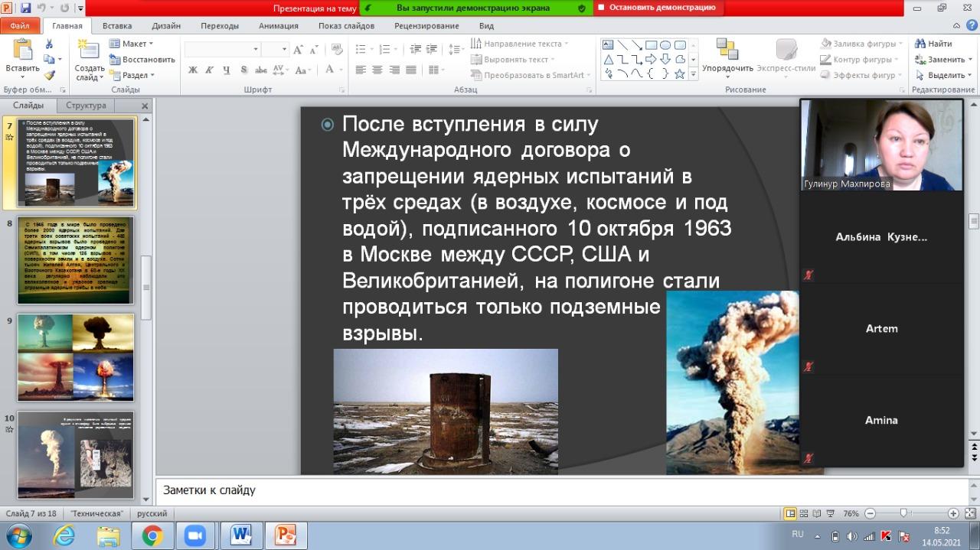The width and height of the screenshot is (980, 550).
Task: Open the Вставка ribbon tab
Action: [116, 25]
